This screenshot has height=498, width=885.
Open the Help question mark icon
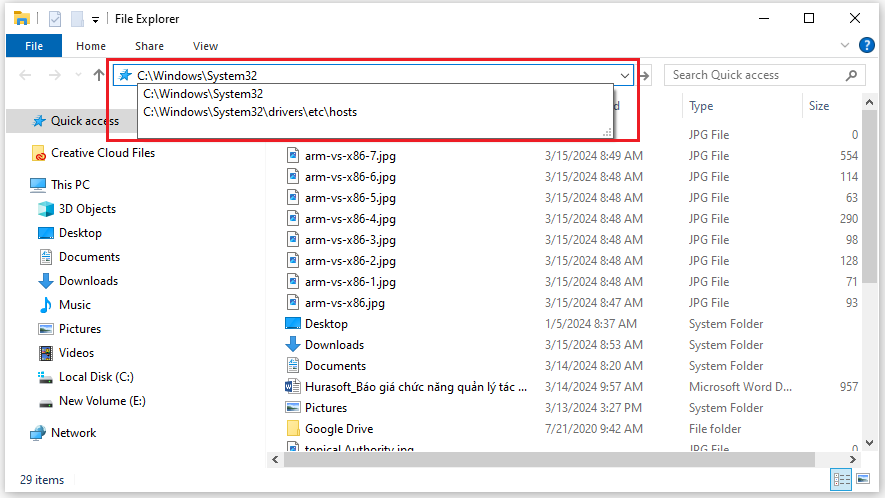[866, 45]
